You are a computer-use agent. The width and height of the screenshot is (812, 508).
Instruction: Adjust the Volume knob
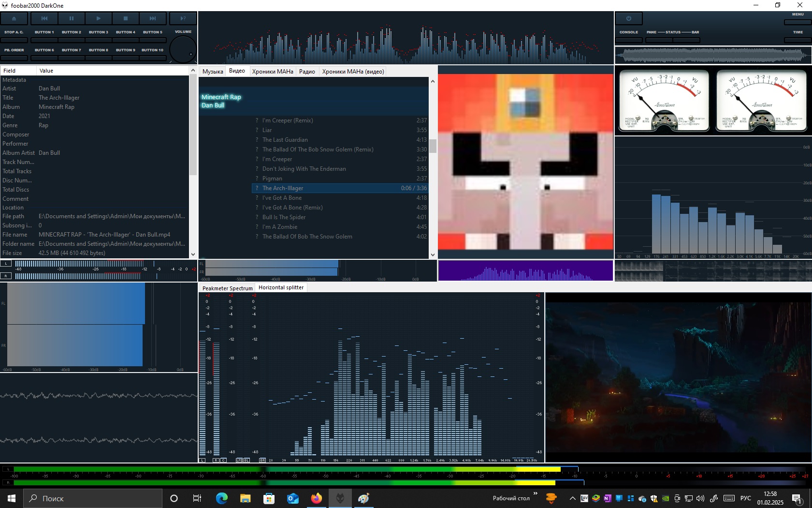183,50
